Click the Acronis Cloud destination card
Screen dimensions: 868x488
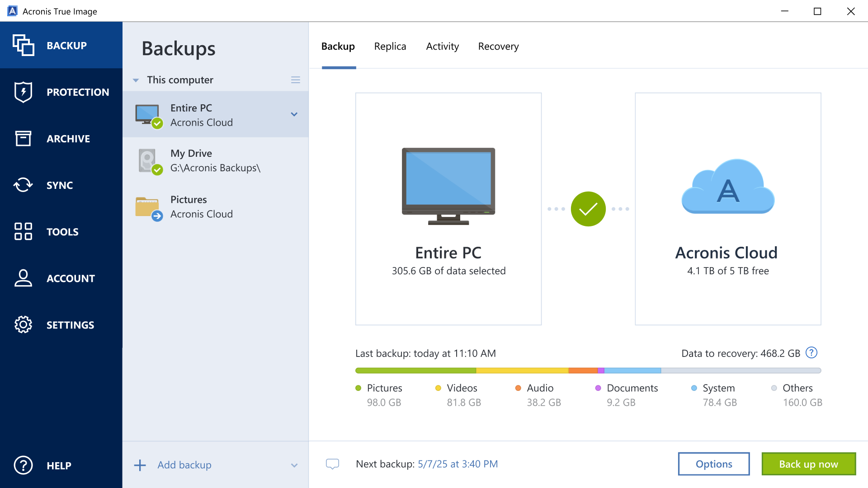coord(727,209)
